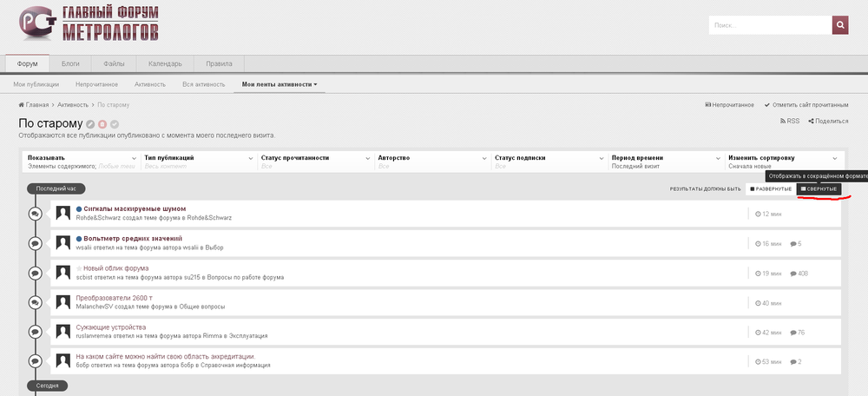Viewport: 868px width, 396px height.
Task: Click Отметить сайт прочитанным
Action: (x=806, y=104)
